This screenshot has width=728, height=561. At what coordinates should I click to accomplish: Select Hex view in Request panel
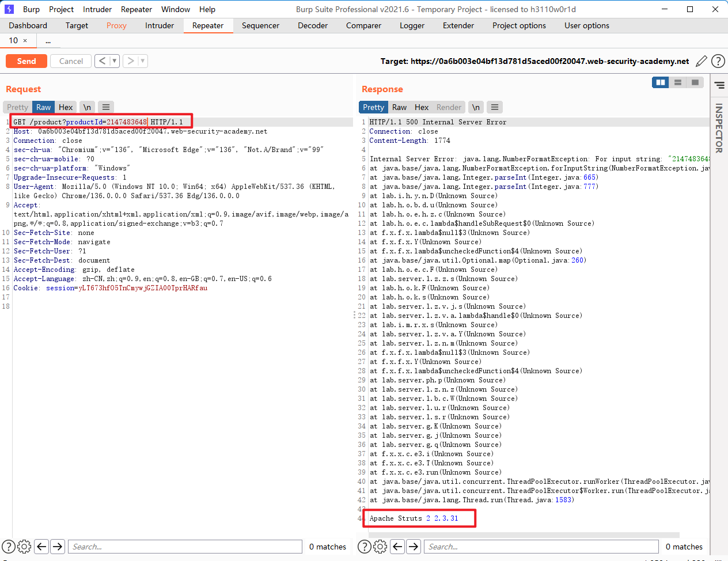coord(66,107)
